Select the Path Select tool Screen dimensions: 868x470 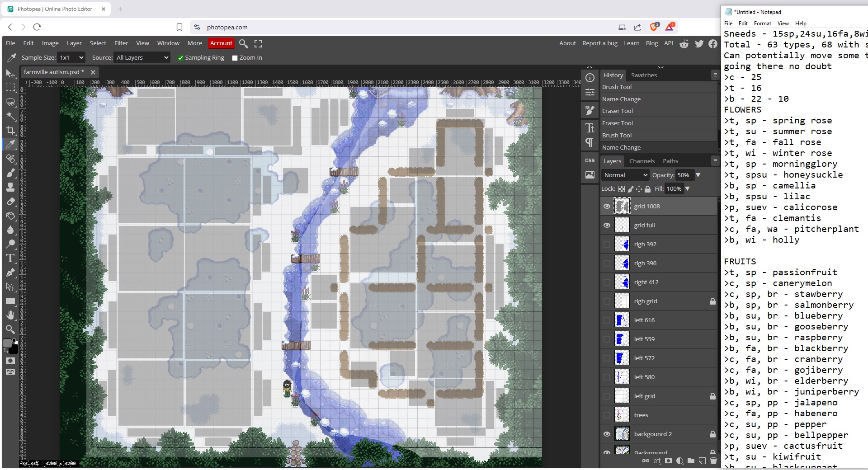(10, 287)
